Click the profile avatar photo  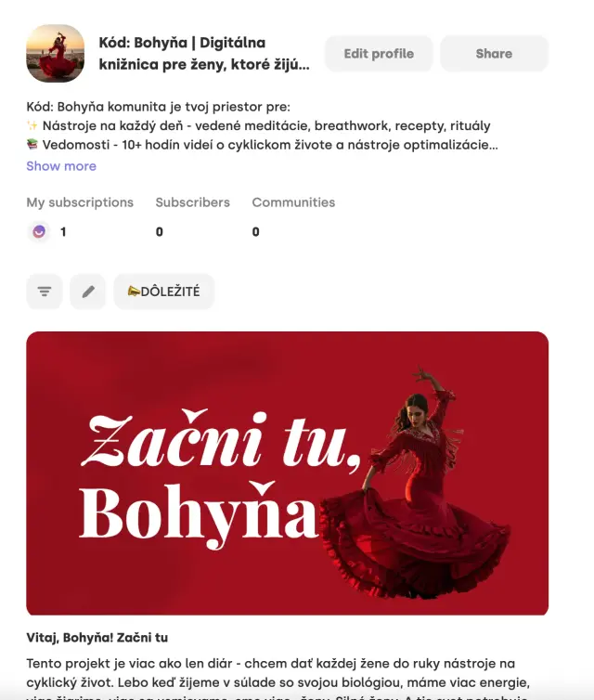(56, 54)
